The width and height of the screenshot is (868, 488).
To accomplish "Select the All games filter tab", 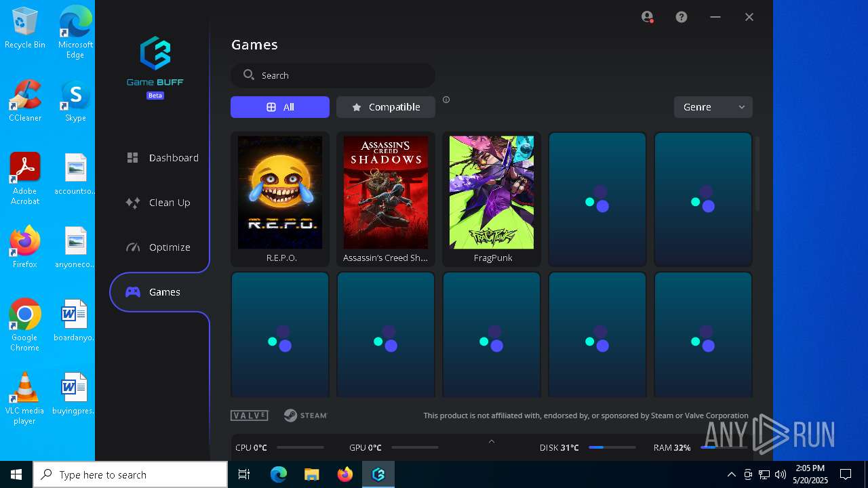I will [x=280, y=107].
